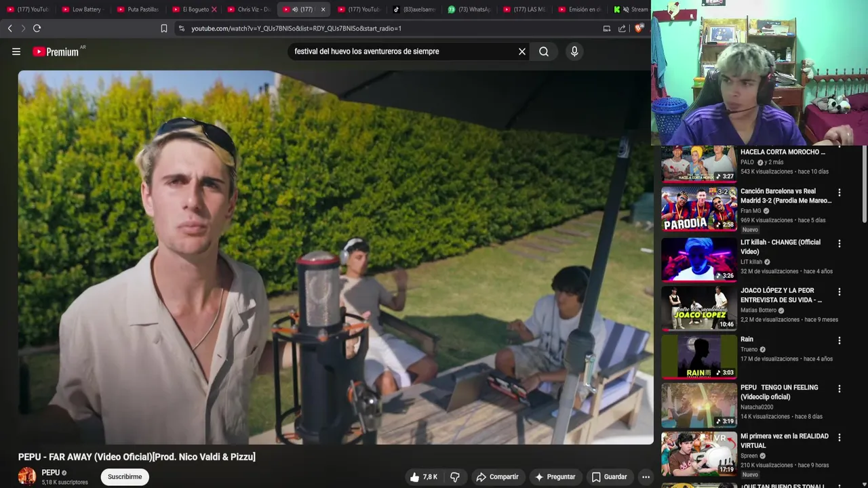Open options for JOACO LÓPEZ interview video

(840, 291)
